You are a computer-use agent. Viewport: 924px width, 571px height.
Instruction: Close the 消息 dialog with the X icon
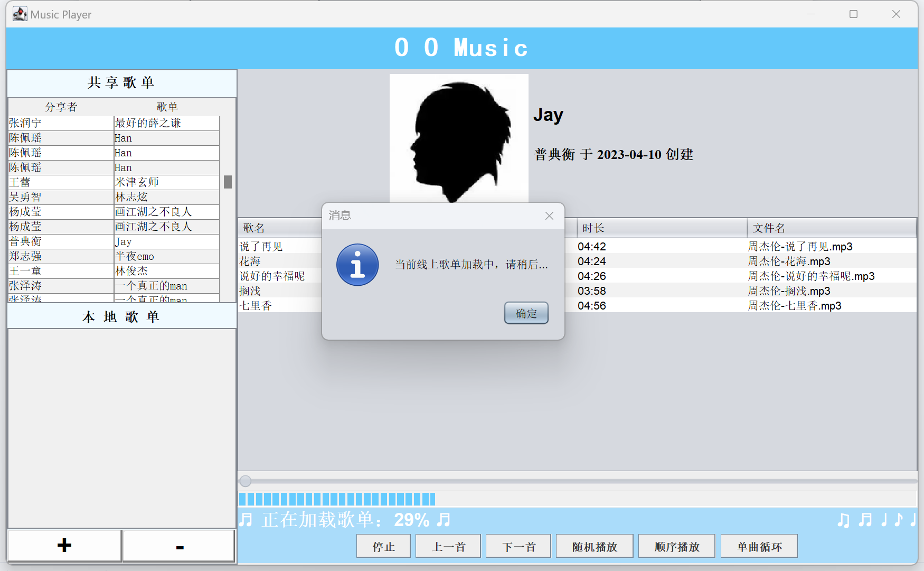(549, 216)
